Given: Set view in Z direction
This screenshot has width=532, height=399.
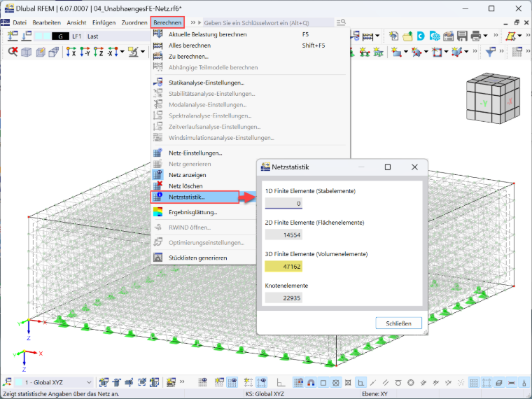Looking at the screenshot, I should pyautogui.click(x=99, y=52).
